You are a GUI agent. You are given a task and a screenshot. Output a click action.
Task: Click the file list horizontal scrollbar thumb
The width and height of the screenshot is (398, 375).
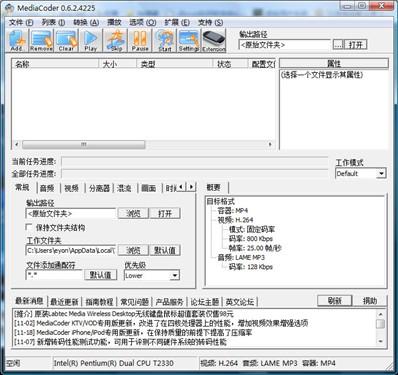point(83,145)
